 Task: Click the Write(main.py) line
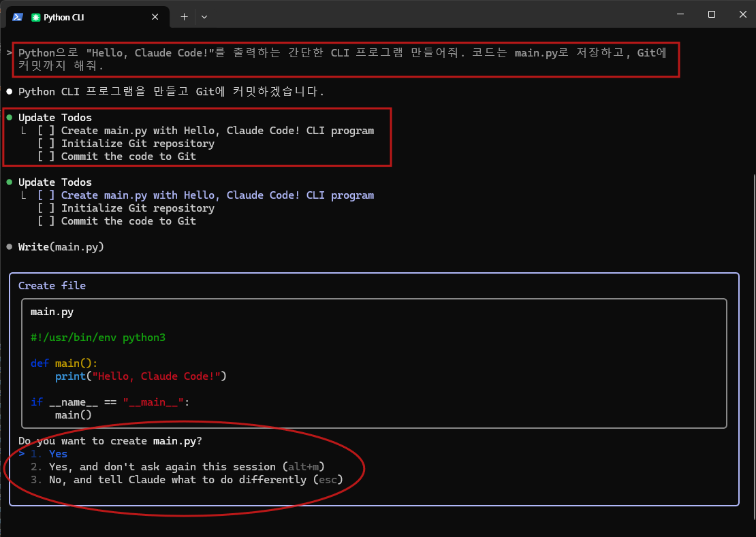click(61, 246)
